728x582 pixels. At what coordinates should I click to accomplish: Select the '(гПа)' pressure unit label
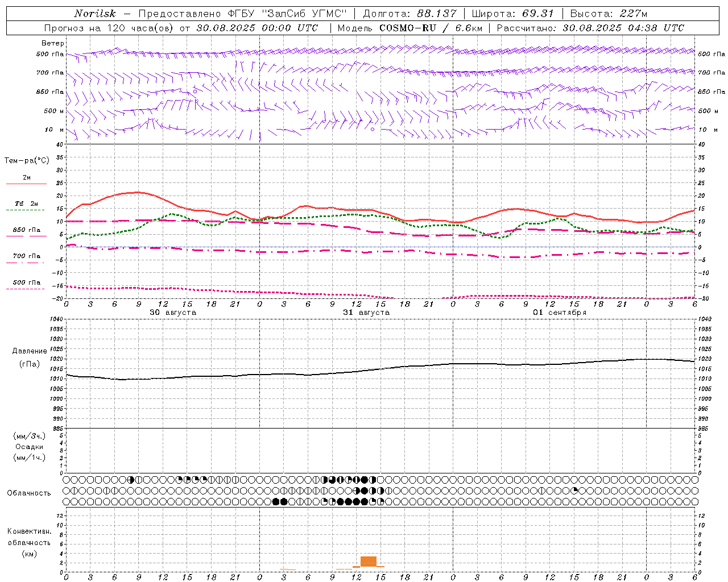click(30, 364)
